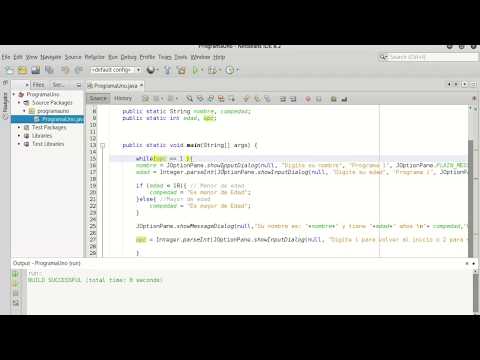
Task: Run the project with green play icon
Action: 195,70
